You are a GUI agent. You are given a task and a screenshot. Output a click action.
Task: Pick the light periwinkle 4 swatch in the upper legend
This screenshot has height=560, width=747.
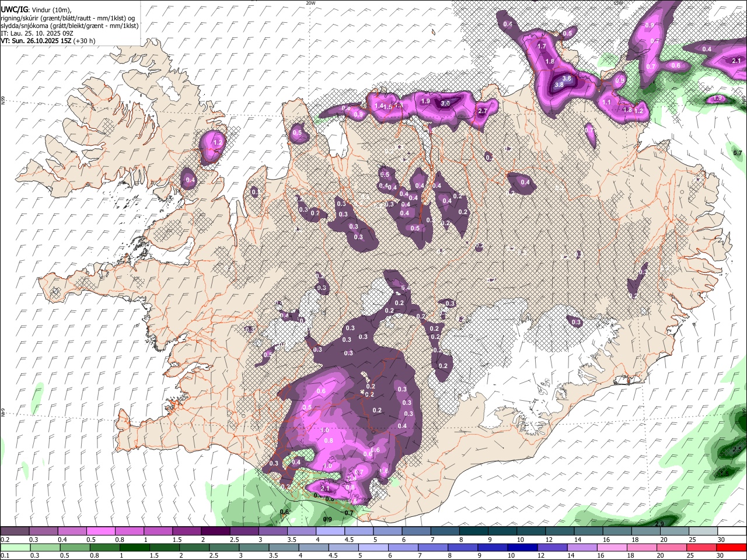(x=330, y=531)
